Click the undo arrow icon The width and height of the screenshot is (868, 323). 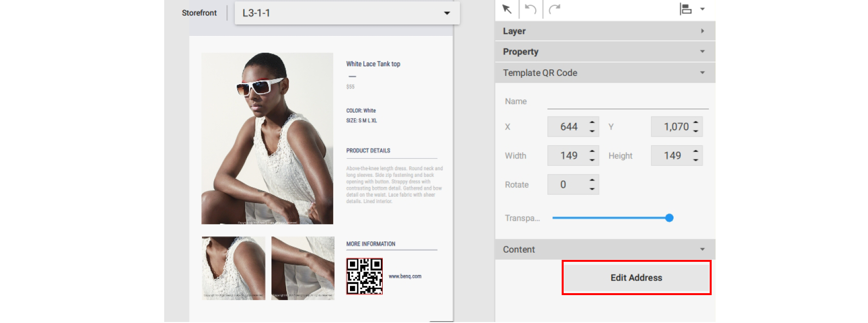pos(530,9)
